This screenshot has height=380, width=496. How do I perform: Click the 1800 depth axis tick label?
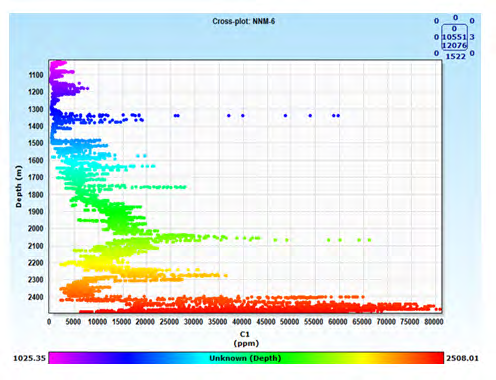[x=36, y=195]
